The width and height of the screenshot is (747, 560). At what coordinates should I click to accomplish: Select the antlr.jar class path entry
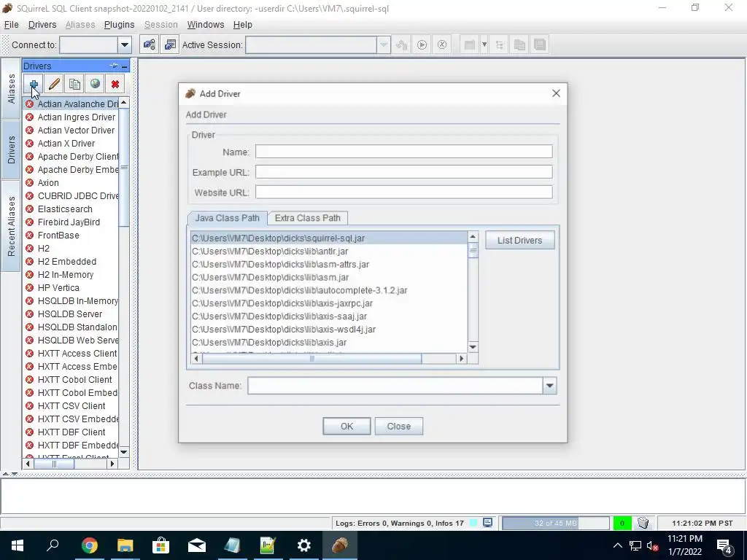329,252
